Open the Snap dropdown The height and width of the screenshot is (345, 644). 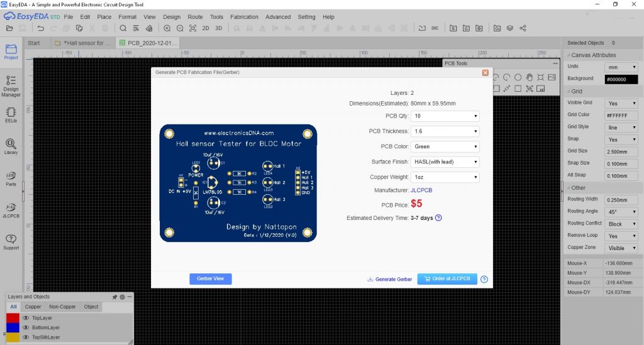tap(621, 140)
